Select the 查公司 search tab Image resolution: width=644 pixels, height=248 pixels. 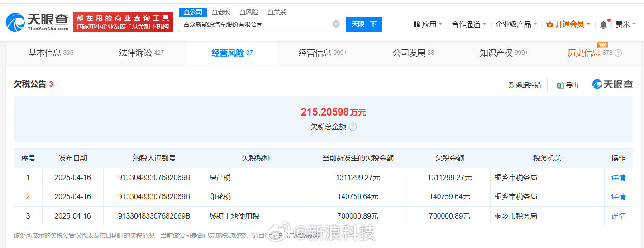tap(193, 12)
